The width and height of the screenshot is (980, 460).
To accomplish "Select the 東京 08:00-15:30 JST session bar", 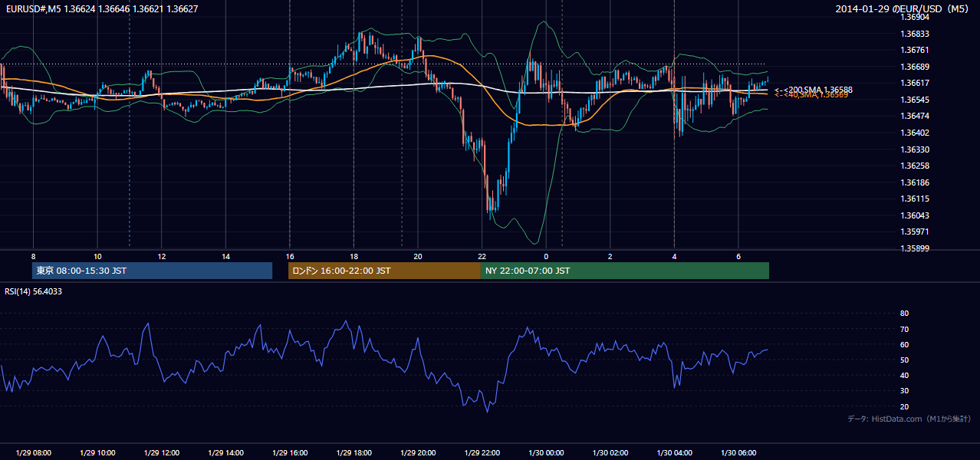I will (152, 271).
